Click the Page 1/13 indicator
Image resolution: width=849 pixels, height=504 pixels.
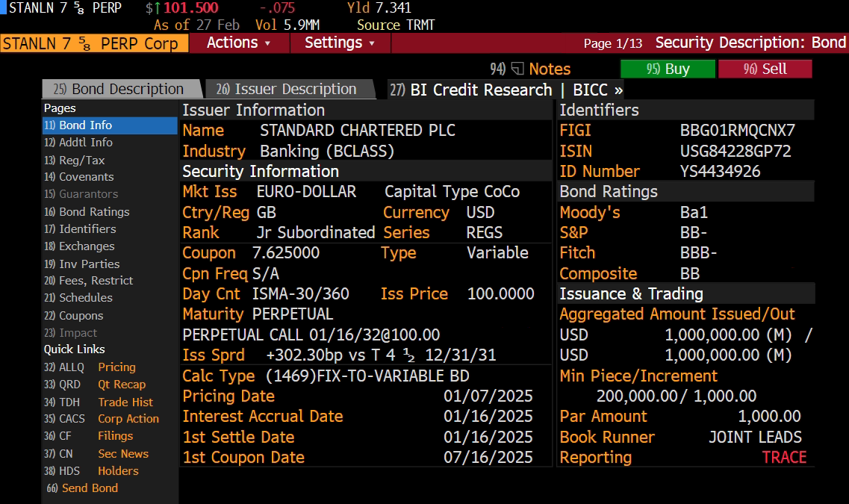pos(613,43)
